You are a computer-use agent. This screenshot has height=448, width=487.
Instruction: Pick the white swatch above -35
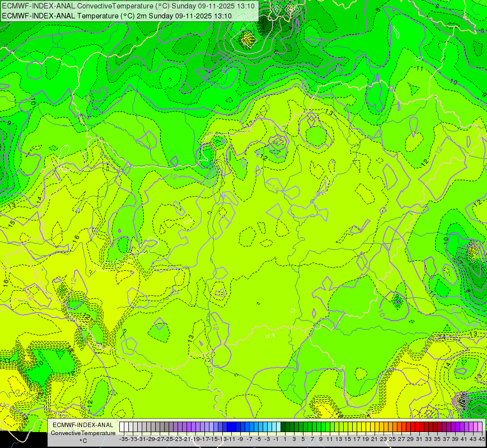pos(122,427)
